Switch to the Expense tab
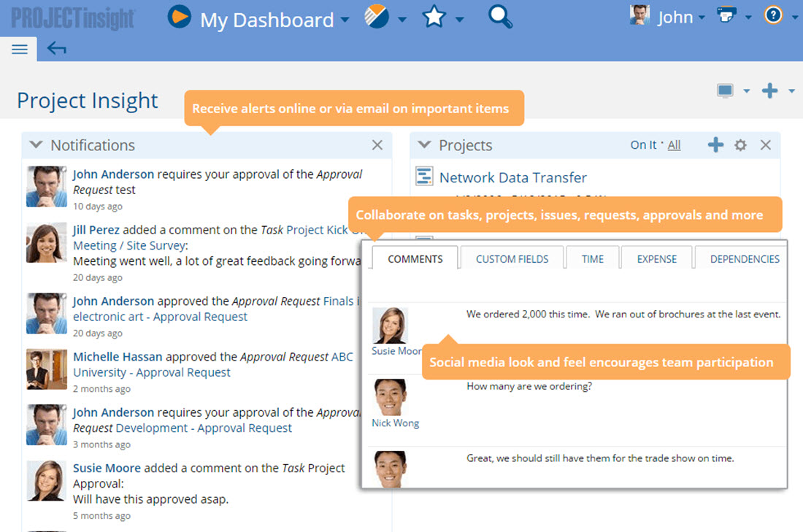Viewport: 803px width, 532px height. pyautogui.click(x=656, y=259)
